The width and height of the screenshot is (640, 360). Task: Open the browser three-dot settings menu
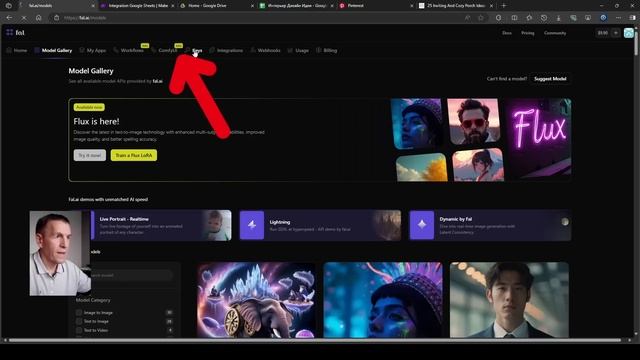coord(618,18)
